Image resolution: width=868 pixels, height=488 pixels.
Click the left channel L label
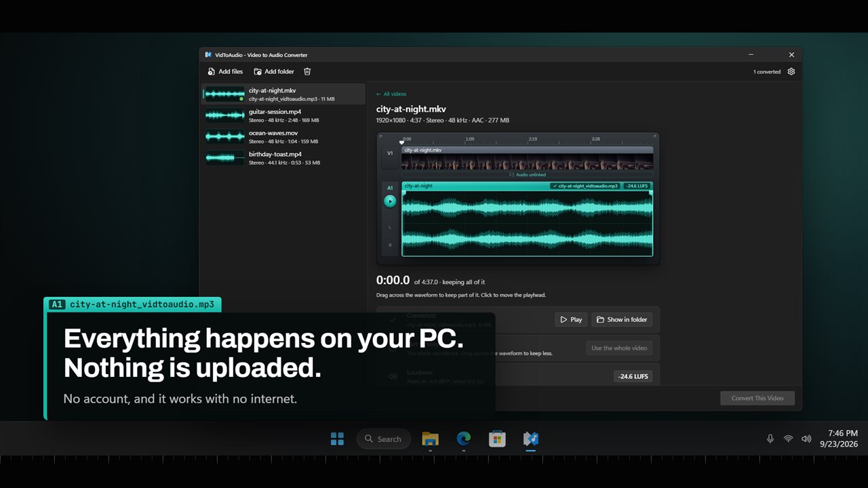pos(390,228)
